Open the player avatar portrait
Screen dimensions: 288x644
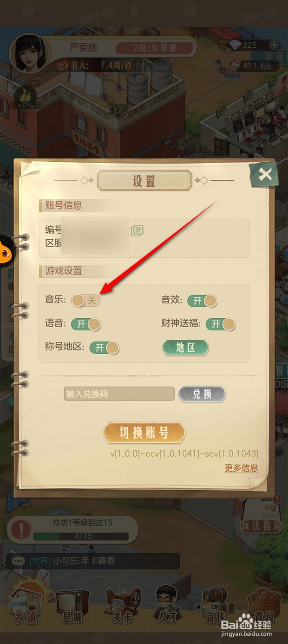(x=29, y=52)
